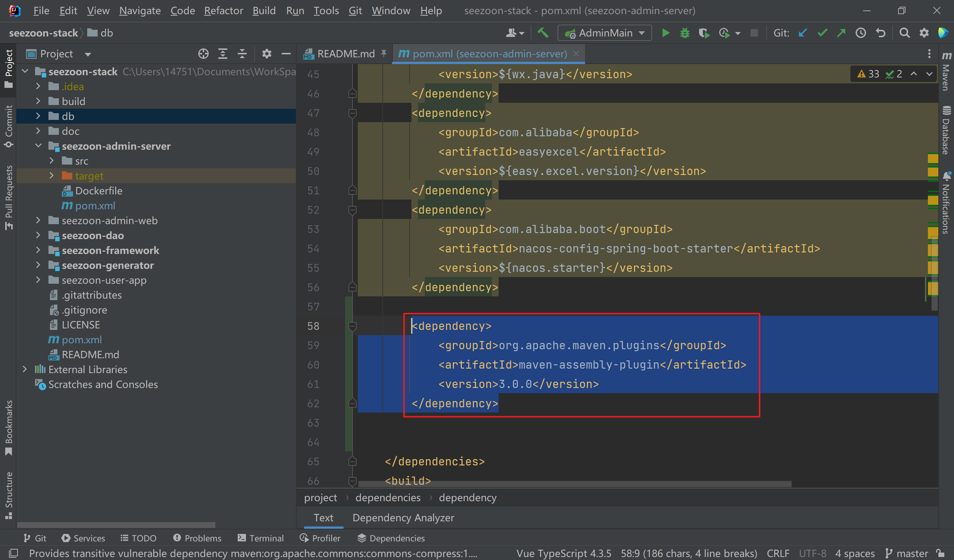Click Git commit checkmark icon
The height and width of the screenshot is (560, 954).
click(x=822, y=33)
